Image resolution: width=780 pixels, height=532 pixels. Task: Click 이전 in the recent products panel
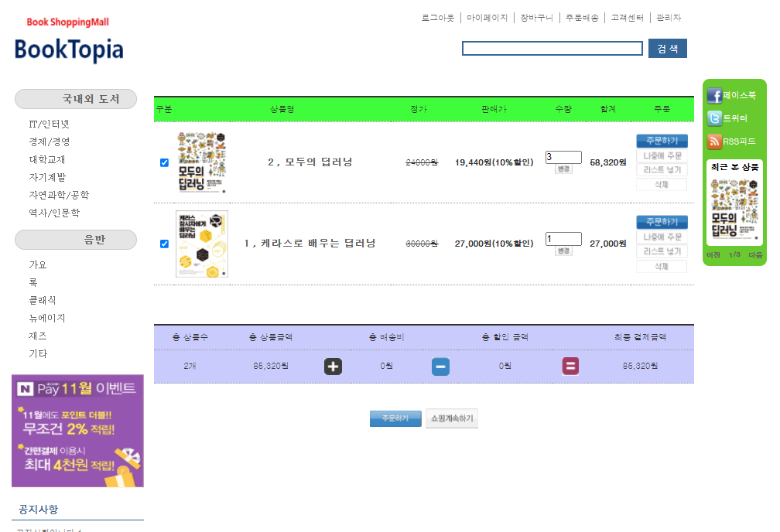(713, 254)
